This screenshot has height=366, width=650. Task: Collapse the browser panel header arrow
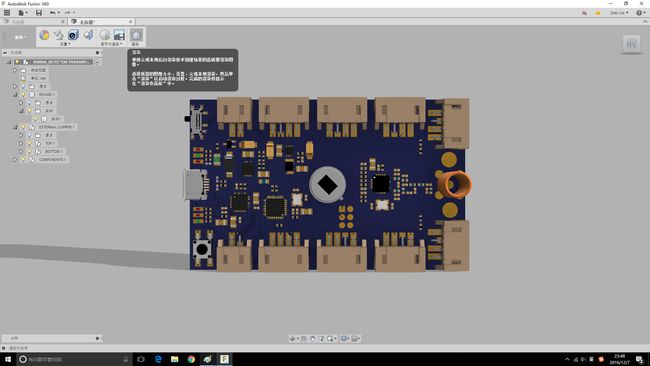[5, 53]
